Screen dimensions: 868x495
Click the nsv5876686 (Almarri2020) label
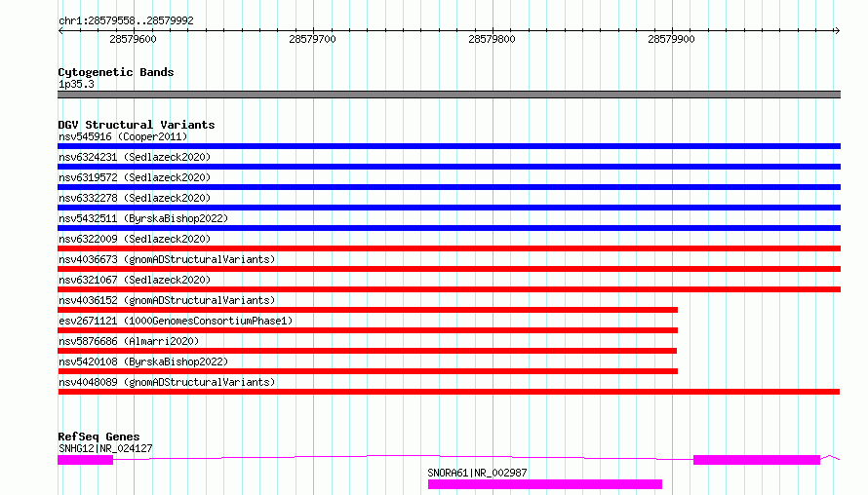point(129,341)
